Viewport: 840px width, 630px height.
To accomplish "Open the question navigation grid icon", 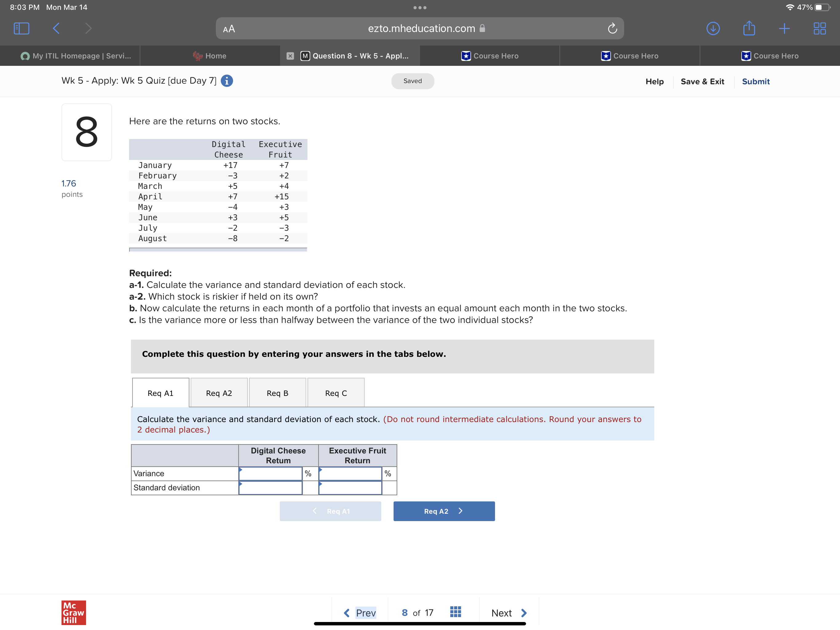I will pyautogui.click(x=455, y=612).
